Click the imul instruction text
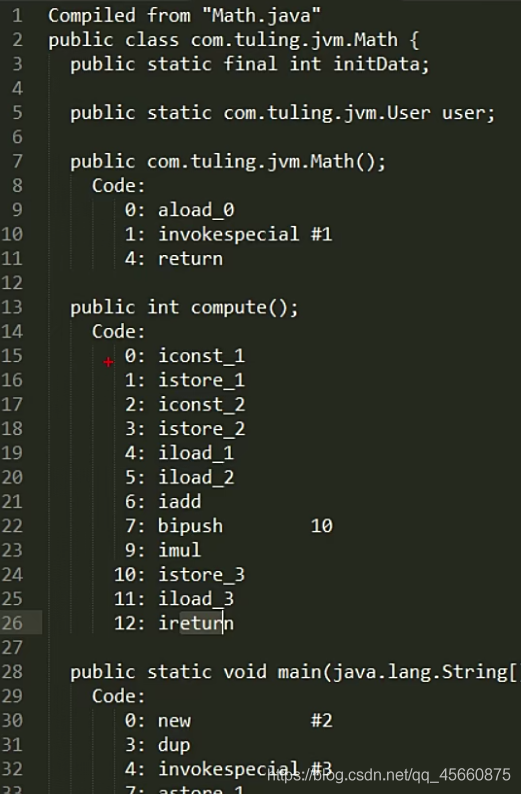521x794 pixels. [x=180, y=550]
